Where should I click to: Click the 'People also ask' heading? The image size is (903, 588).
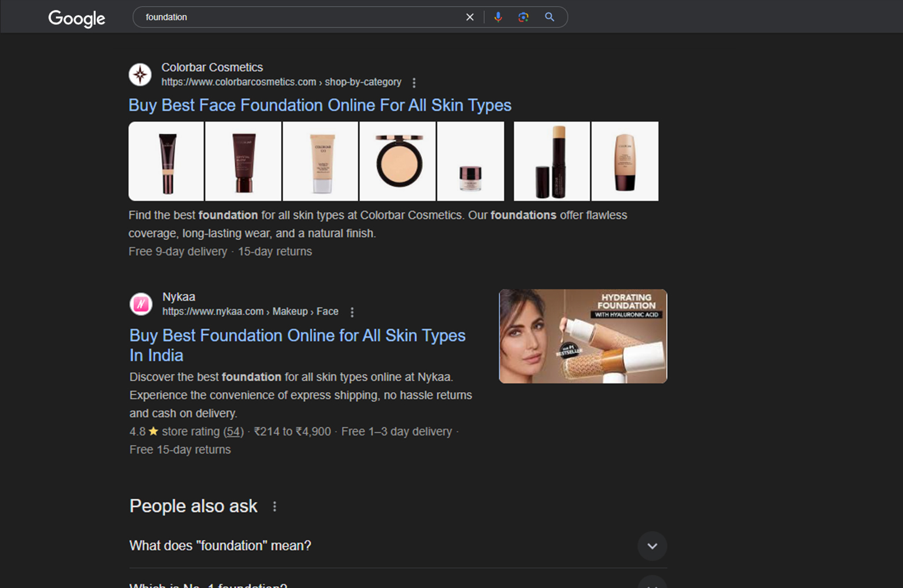tap(193, 506)
